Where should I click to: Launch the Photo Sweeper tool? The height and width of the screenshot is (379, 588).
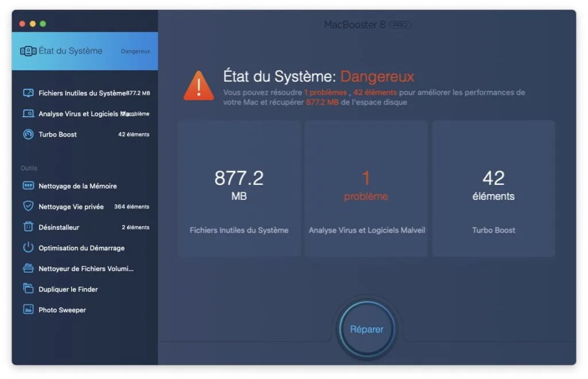tap(86, 310)
